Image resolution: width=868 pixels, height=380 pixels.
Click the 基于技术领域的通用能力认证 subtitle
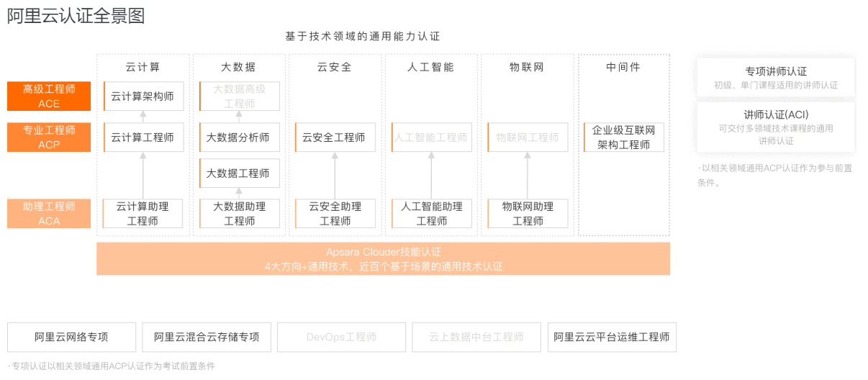pyautogui.click(x=363, y=36)
